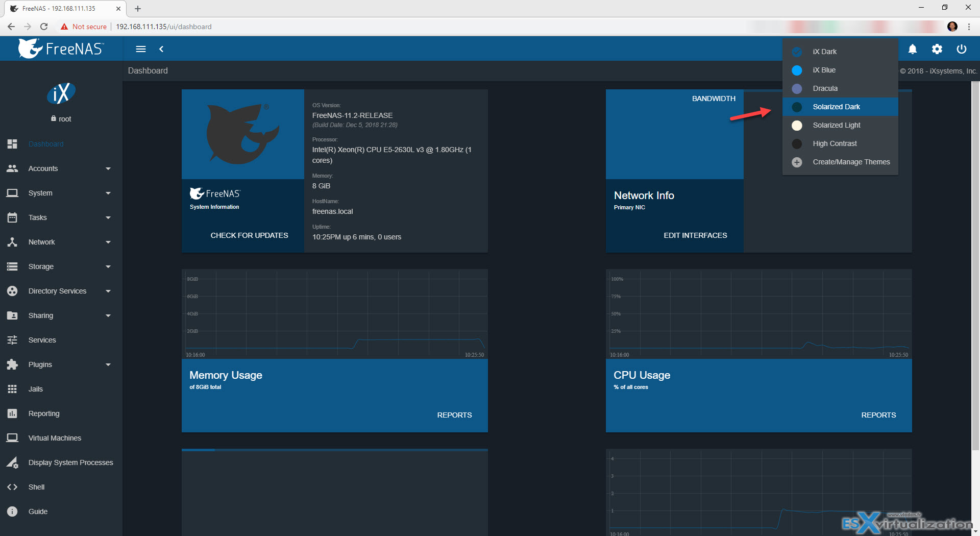This screenshot has width=980, height=536.
Task: Click the Services sliders icon
Action: pyautogui.click(x=12, y=340)
